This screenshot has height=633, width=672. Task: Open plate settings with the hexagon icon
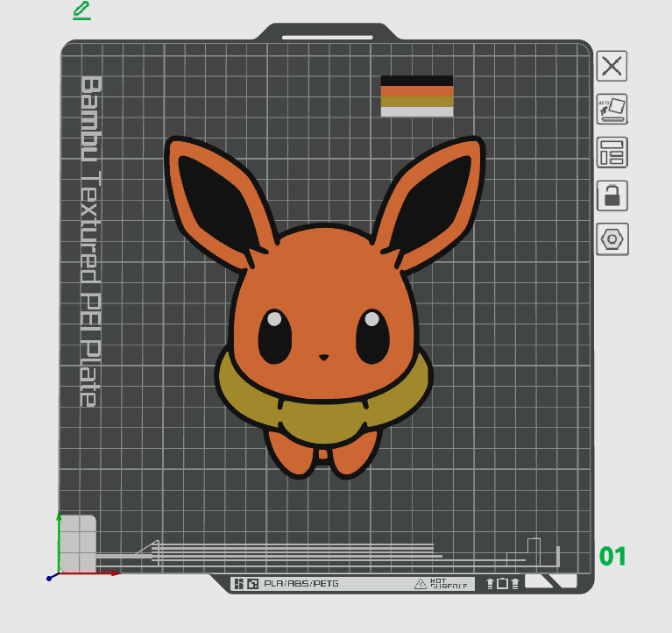tap(612, 238)
